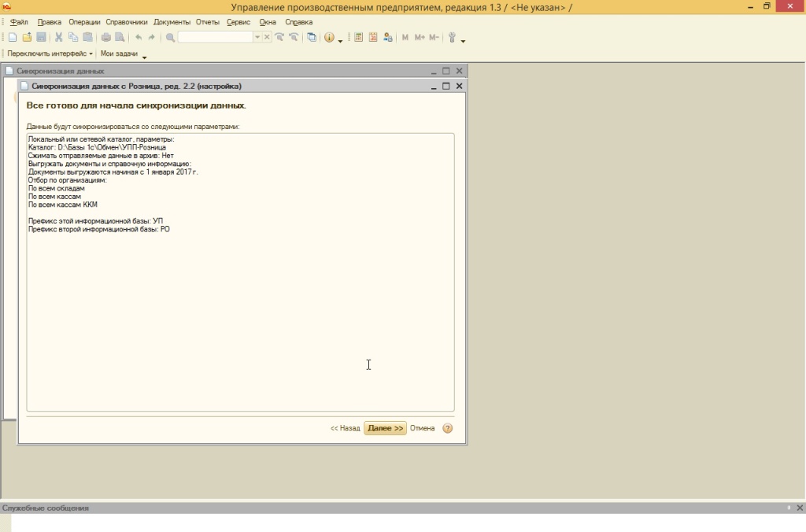Go back with << Назад
The image size is (806, 532).
point(345,429)
